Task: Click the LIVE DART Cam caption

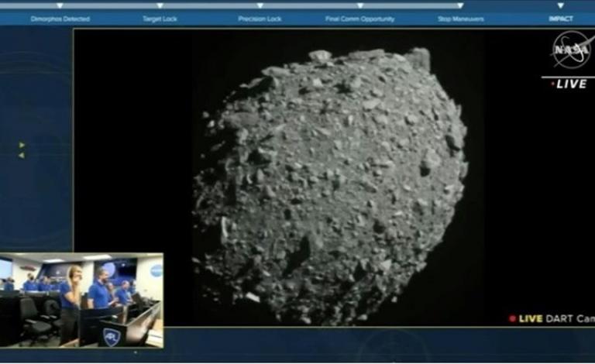Action: click(x=552, y=319)
